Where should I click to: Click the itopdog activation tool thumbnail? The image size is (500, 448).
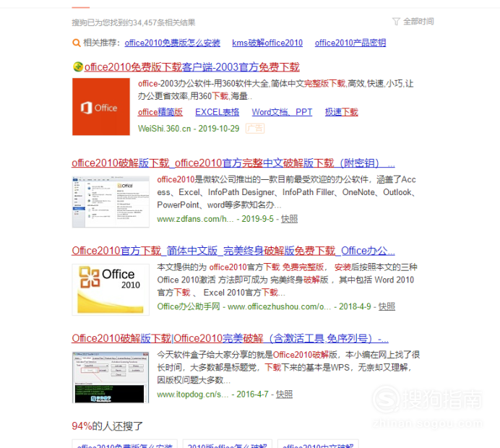pyautogui.click(x=111, y=377)
